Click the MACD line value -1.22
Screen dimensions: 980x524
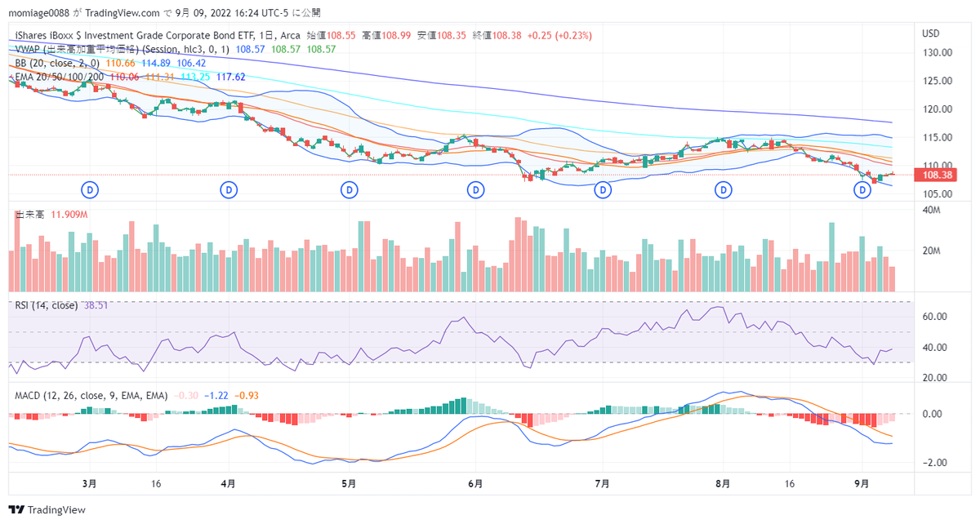pos(216,395)
